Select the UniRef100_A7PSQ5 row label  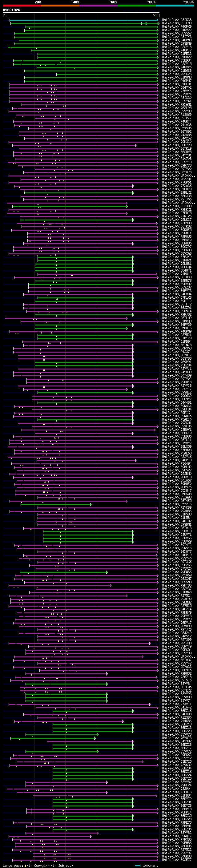(177, 840)
